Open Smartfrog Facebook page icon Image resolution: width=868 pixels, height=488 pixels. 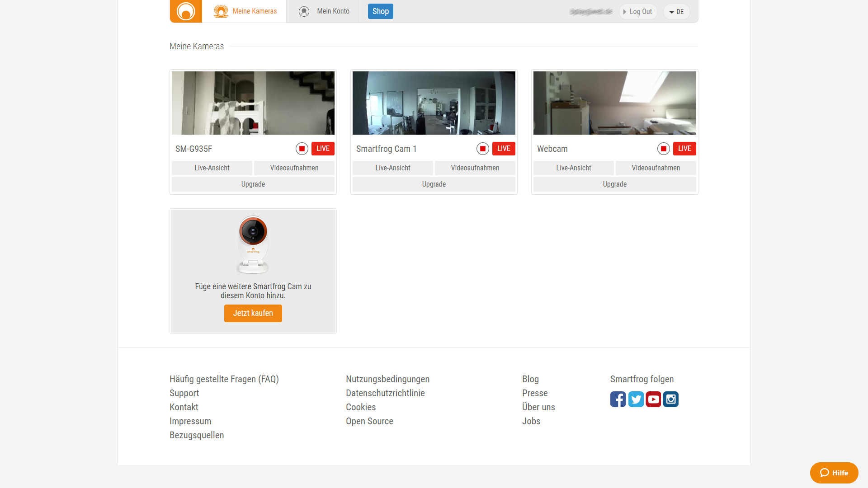[x=618, y=399]
